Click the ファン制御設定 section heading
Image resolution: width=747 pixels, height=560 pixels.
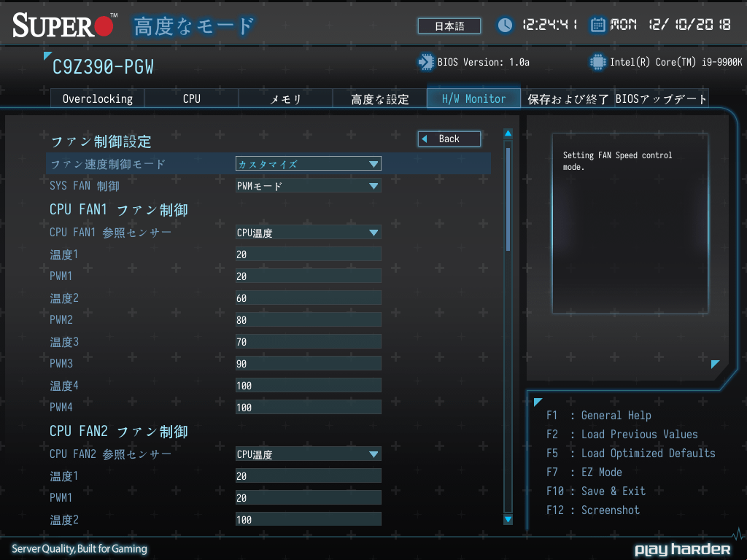click(x=101, y=141)
